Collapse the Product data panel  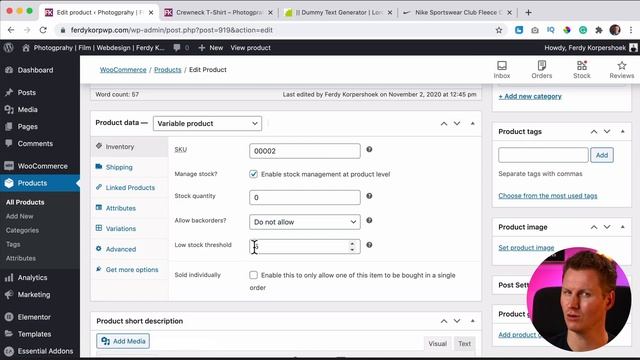click(473, 123)
